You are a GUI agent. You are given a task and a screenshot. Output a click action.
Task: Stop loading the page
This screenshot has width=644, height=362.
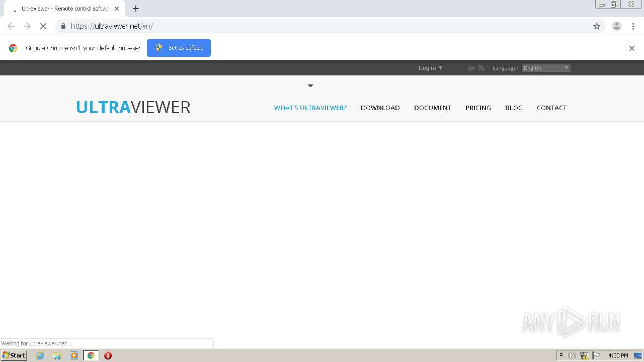tap(43, 26)
